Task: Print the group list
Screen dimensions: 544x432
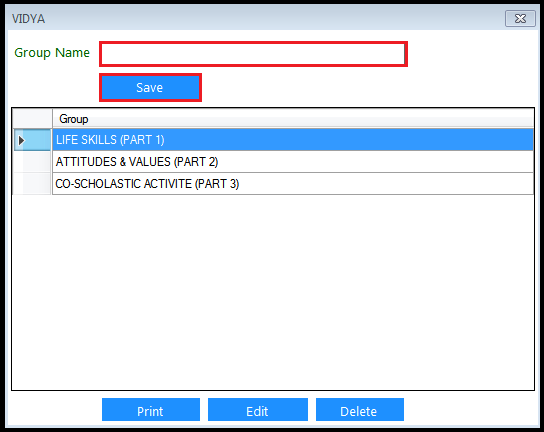Action: tap(151, 410)
